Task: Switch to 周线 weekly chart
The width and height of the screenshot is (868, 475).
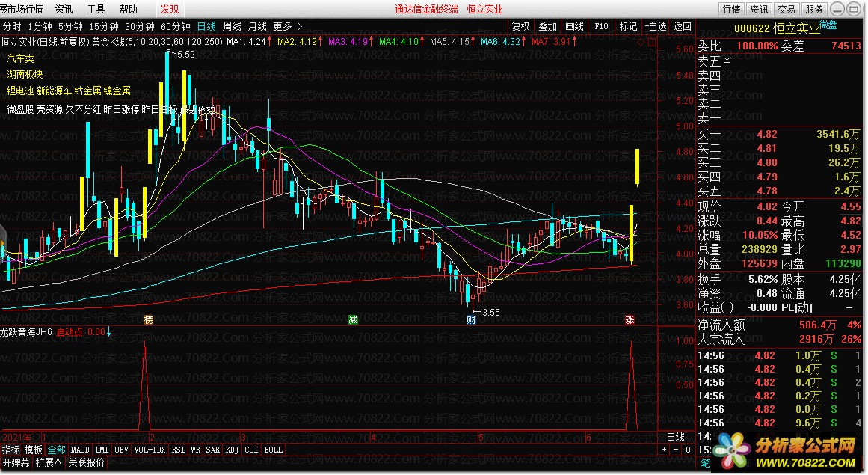Action: click(x=232, y=26)
